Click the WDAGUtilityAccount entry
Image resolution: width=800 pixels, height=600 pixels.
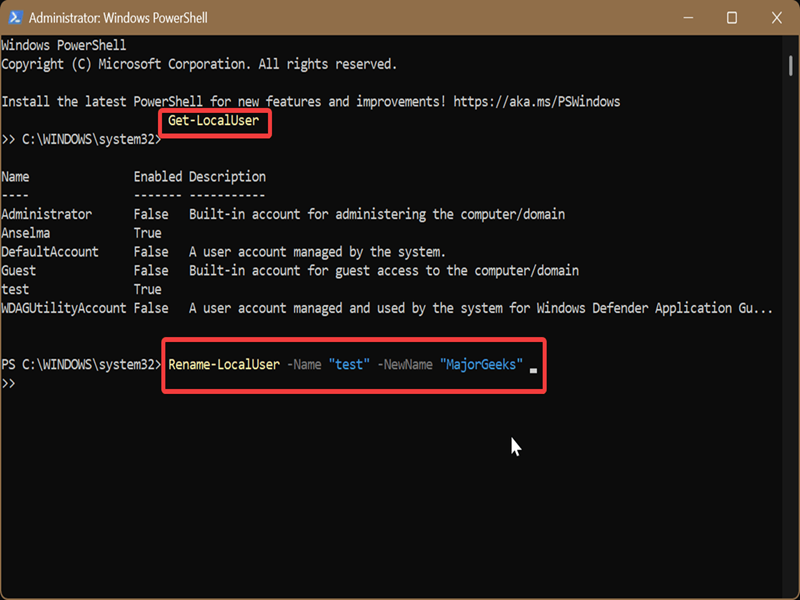[64, 309]
